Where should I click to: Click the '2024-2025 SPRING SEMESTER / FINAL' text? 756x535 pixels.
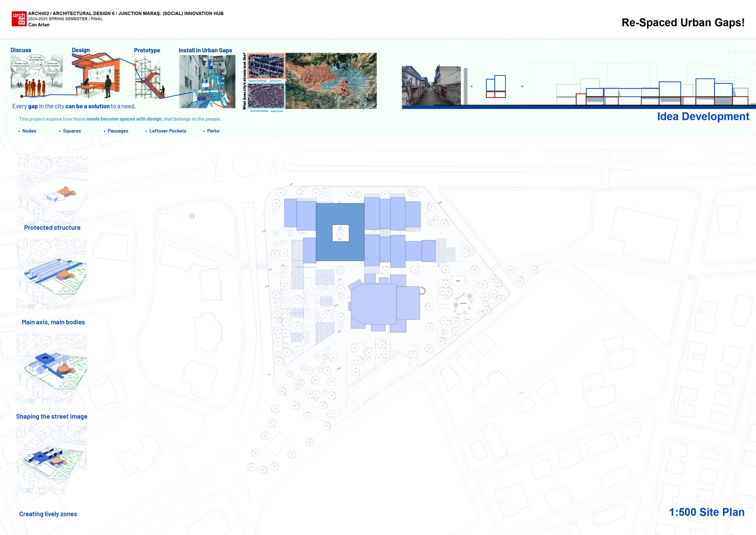point(66,19)
